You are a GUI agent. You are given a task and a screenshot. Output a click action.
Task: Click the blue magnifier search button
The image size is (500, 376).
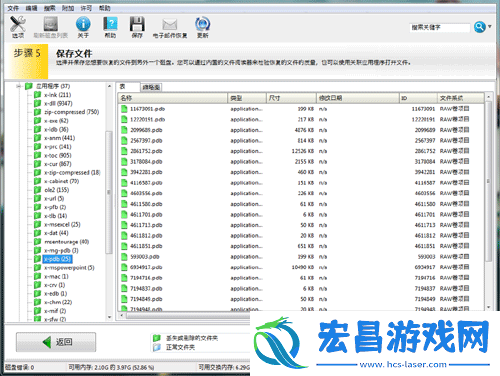(x=479, y=27)
